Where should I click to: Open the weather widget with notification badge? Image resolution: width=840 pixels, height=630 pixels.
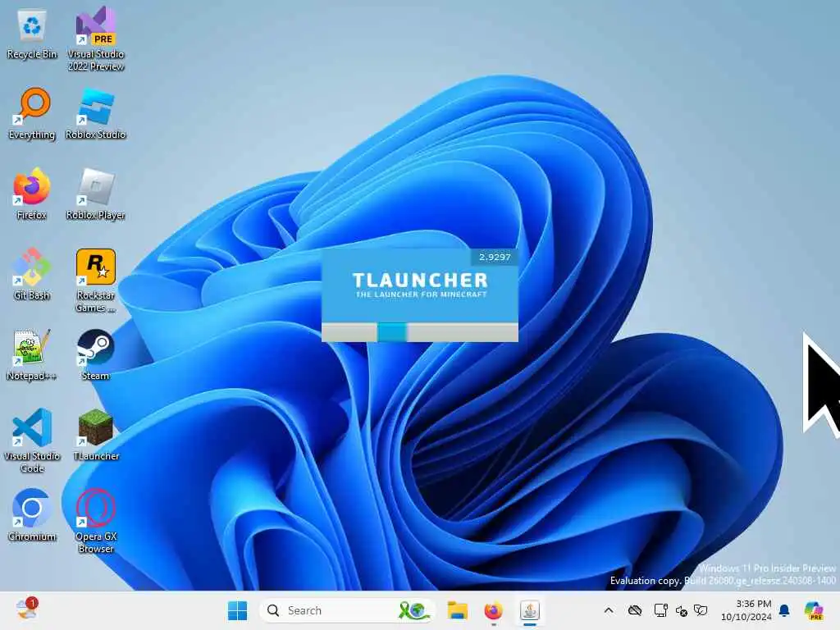click(27, 609)
